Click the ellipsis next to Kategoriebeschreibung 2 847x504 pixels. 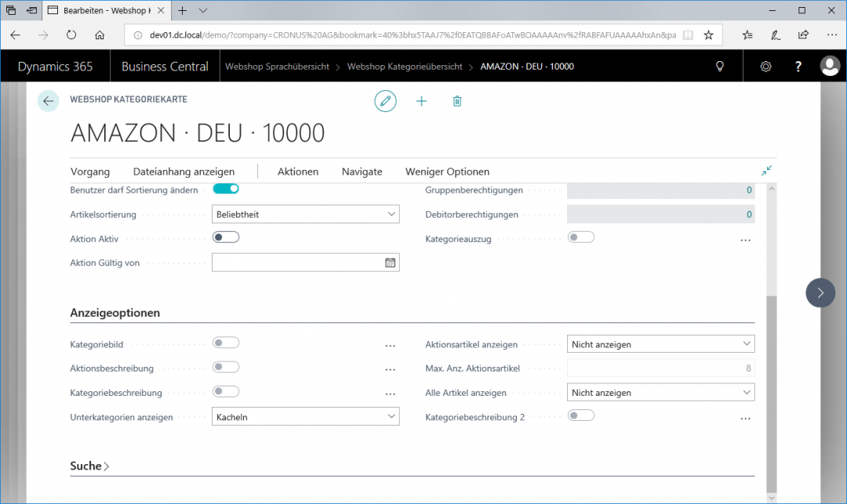coord(746,419)
